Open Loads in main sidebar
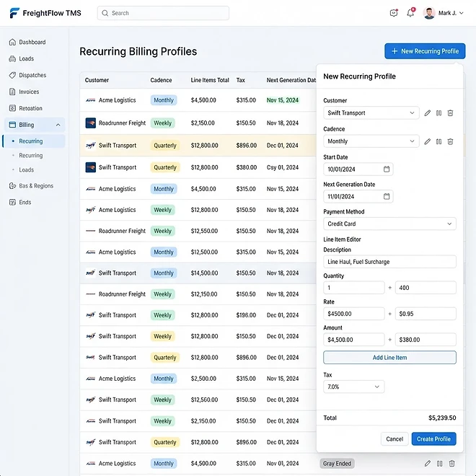Image resolution: width=476 pixels, height=476 pixels. [27, 58]
